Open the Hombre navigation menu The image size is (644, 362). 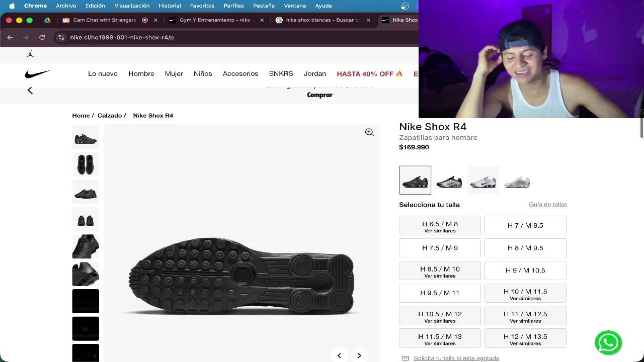tap(141, 73)
